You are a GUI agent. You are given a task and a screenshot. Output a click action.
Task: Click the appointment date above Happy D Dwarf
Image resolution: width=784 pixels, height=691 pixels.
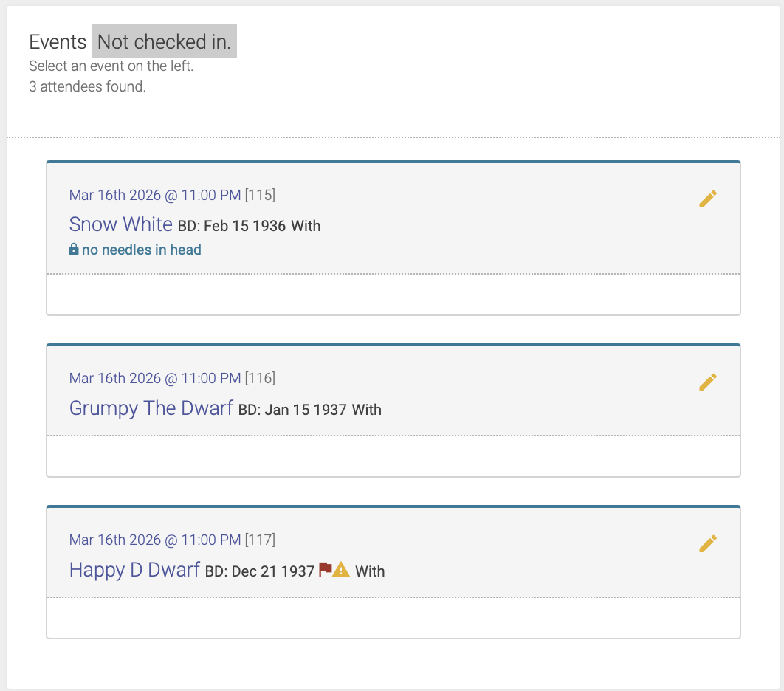154,540
